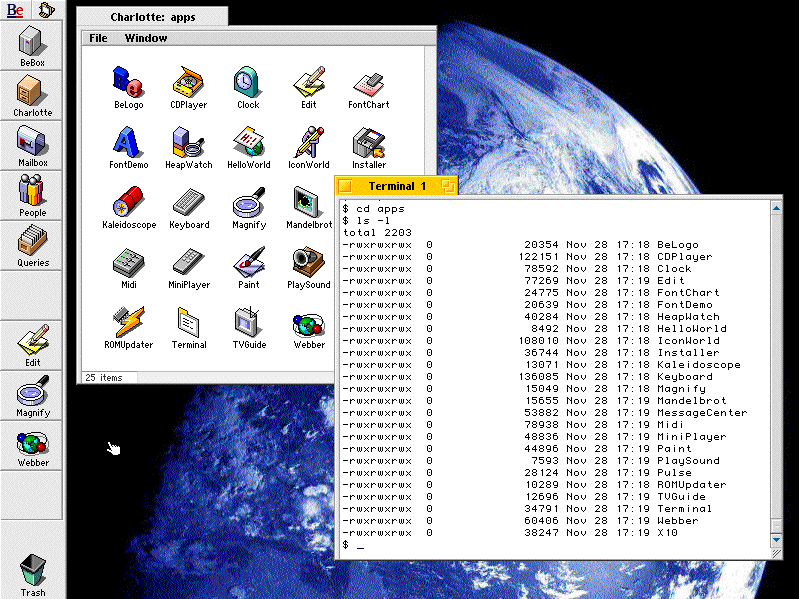Open the People dock icon
Image resolution: width=800 pixels, height=599 pixels.
[x=32, y=193]
